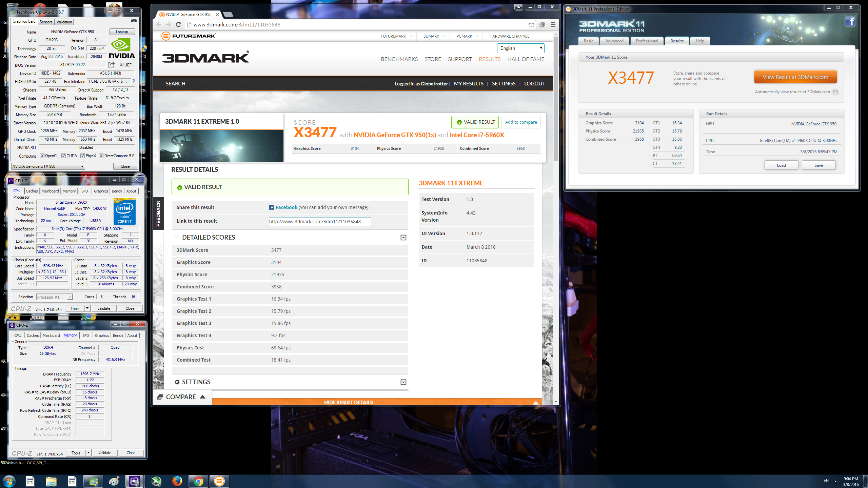868x488 pixels.
Task: Click View Result at 3DMark.com button
Action: 795,77
